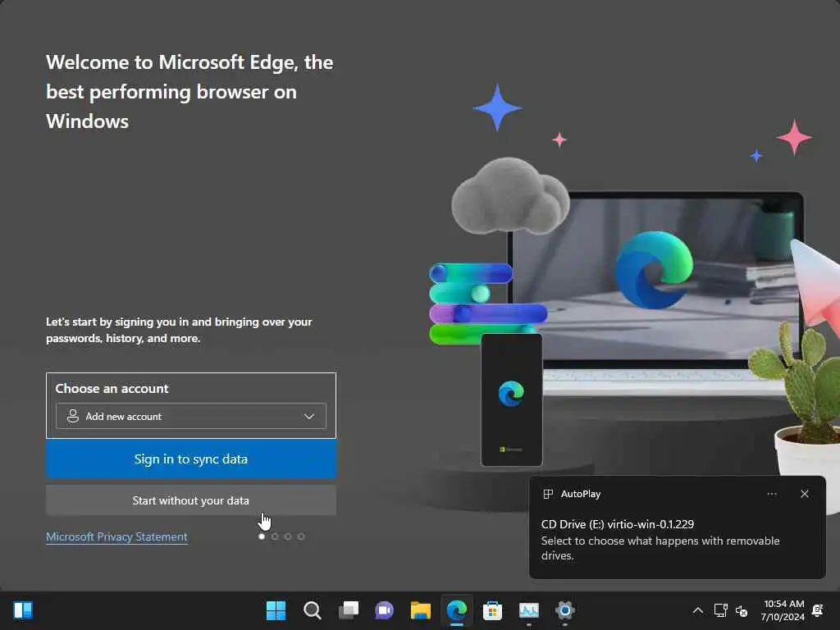Click the Choose an account heading
This screenshot has width=840, height=630.
coord(112,388)
